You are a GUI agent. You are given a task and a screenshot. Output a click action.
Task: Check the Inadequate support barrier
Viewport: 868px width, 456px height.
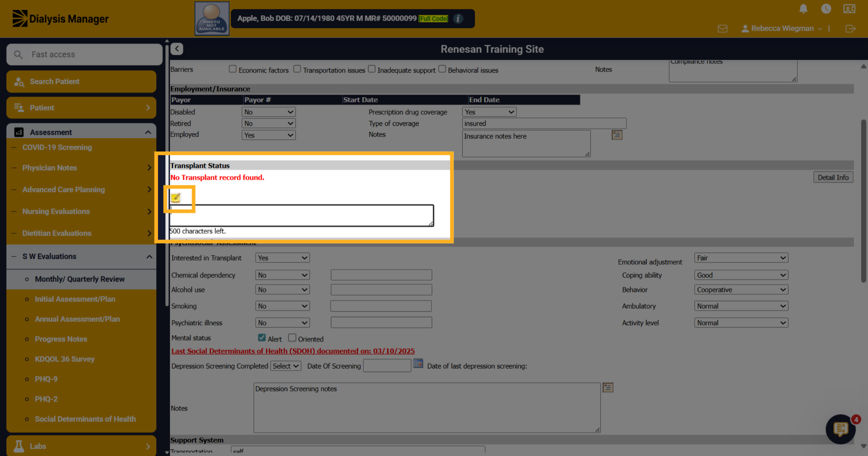pyautogui.click(x=372, y=69)
